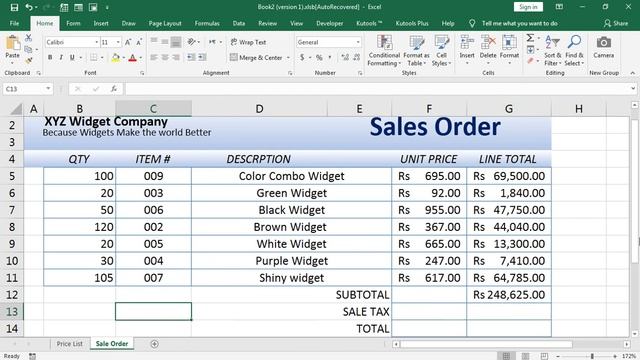Switch to the Page Layout tab

coord(165,23)
